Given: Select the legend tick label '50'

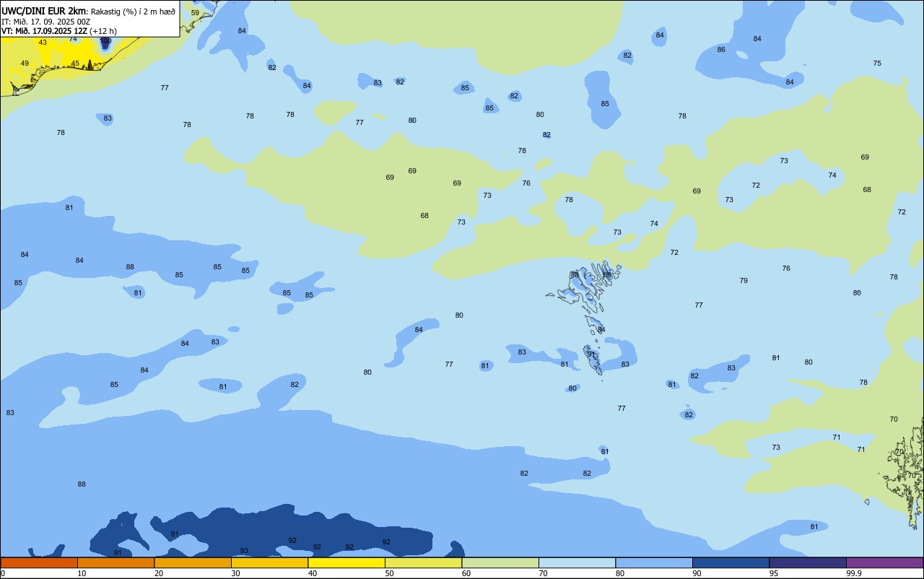Looking at the screenshot, I should tap(390, 573).
